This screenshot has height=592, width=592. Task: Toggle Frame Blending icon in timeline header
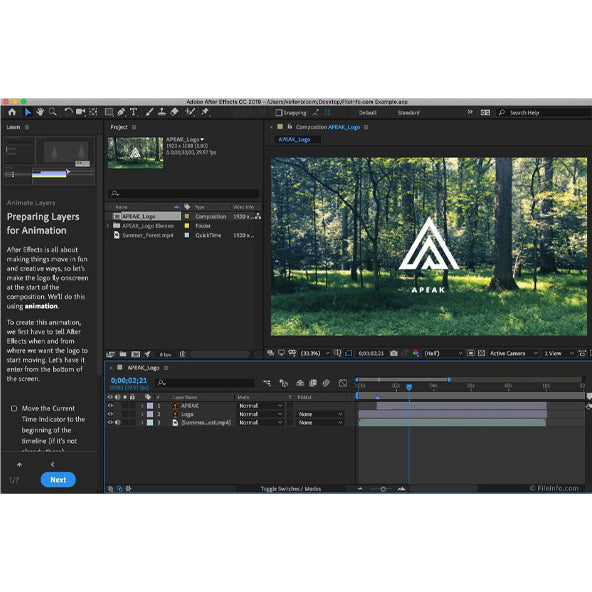(313, 383)
